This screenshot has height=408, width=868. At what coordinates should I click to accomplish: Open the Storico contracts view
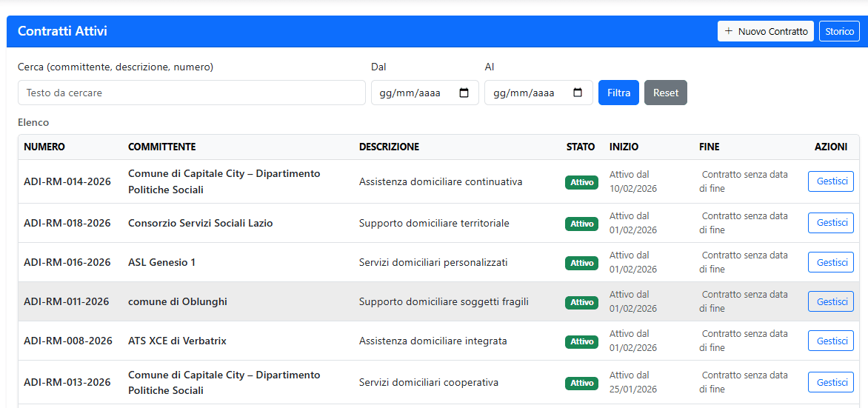839,31
